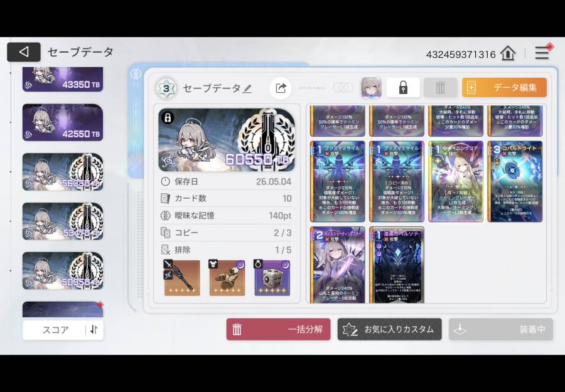Share the save data

281,88
